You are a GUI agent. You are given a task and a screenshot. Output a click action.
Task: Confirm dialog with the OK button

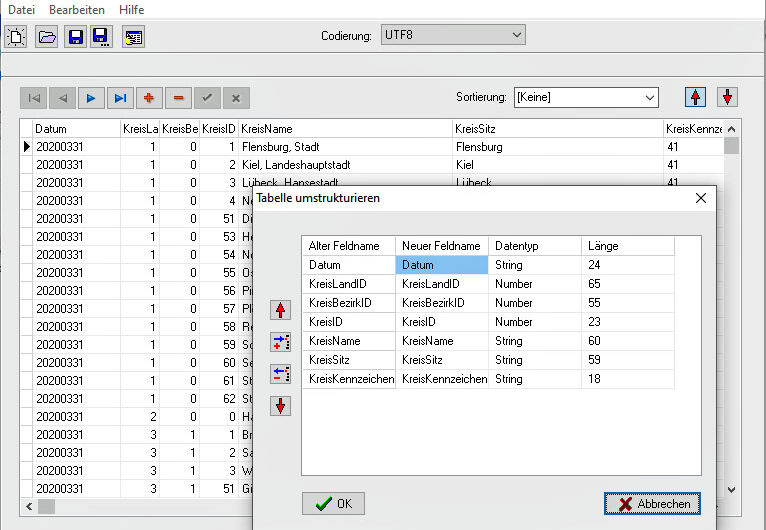(x=333, y=504)
